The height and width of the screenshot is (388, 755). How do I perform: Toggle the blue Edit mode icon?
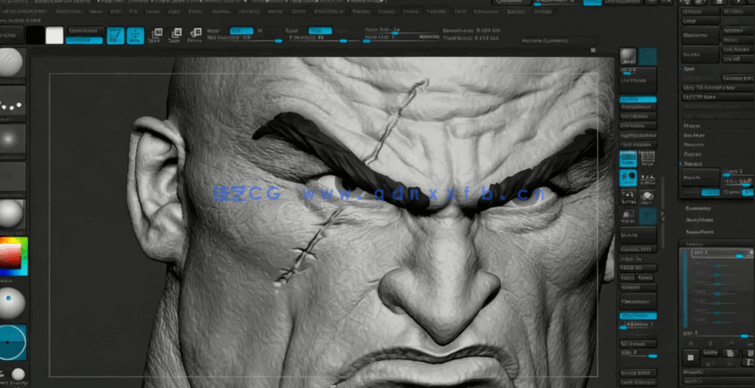(116, 36)
